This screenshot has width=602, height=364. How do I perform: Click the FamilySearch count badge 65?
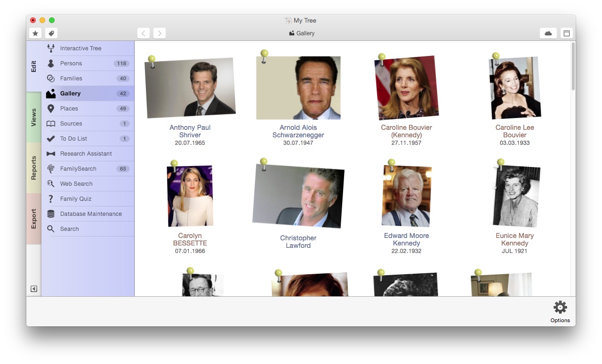point(123,169)
